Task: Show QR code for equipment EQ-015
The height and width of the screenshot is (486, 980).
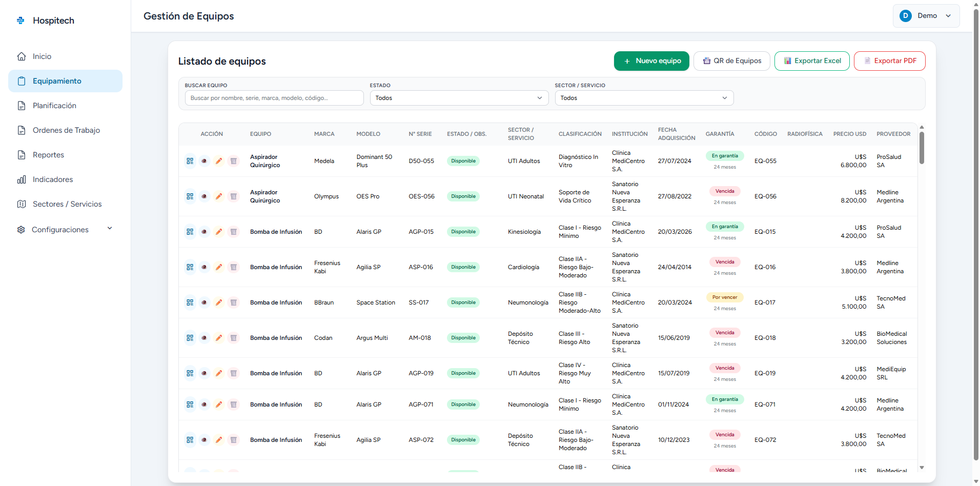Action: 190,232
